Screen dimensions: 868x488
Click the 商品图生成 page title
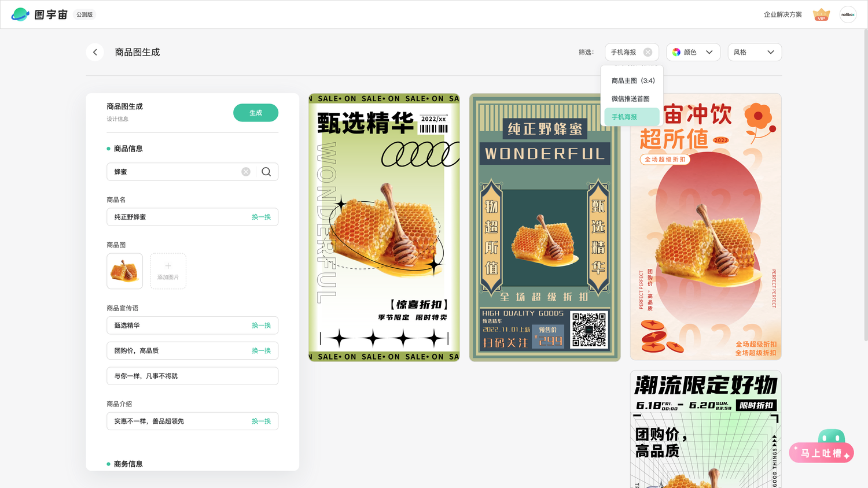(137, 52)
